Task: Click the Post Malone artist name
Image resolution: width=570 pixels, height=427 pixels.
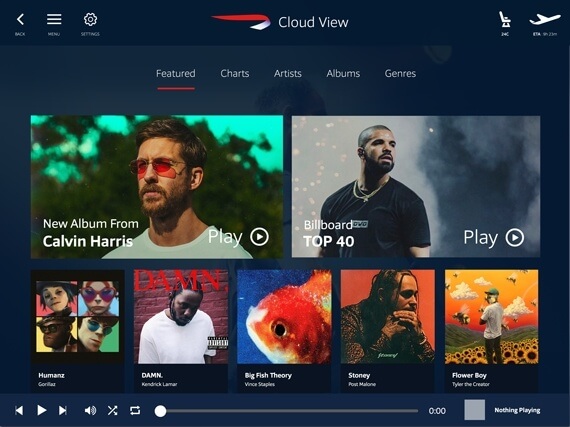Action: click(x=362, y=384)
